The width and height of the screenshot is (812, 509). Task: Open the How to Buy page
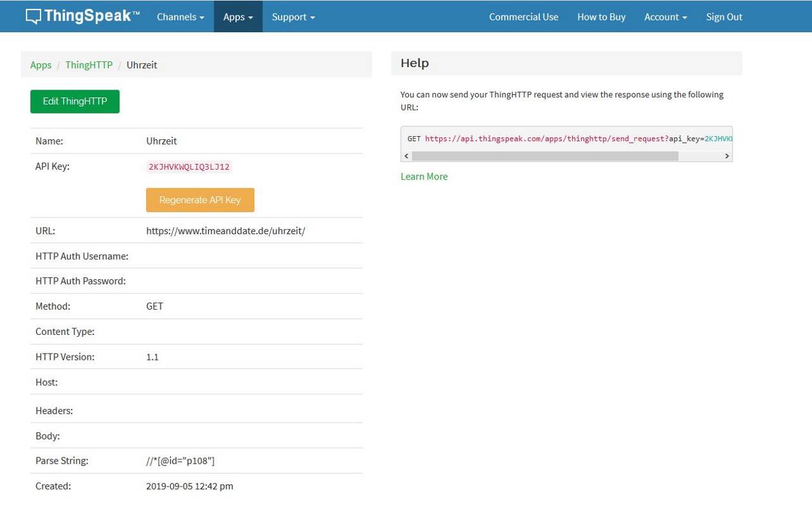point(601,17)
